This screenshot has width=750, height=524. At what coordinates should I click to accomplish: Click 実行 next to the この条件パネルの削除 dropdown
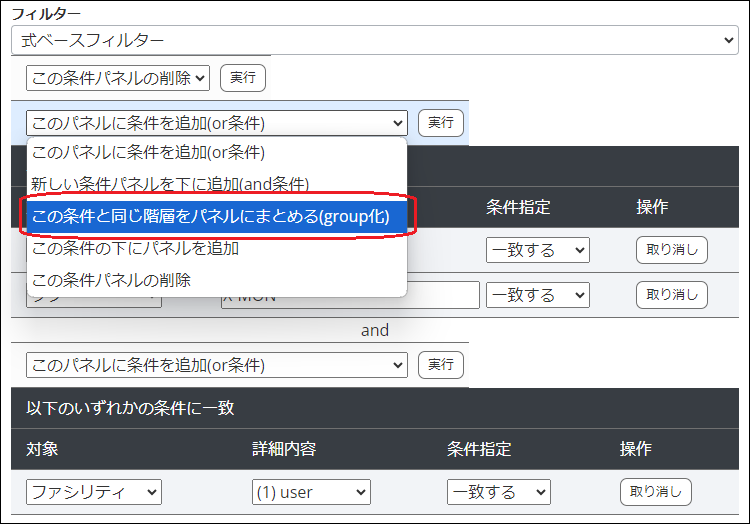tap(242, 77)
